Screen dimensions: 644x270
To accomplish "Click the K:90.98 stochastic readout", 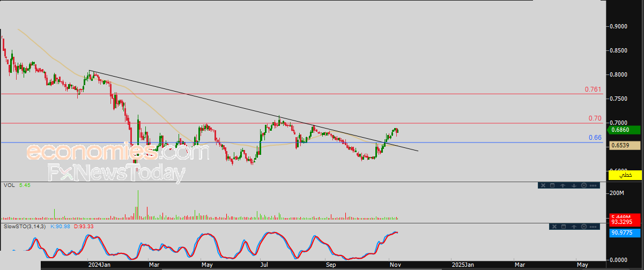I will point(61,227).
